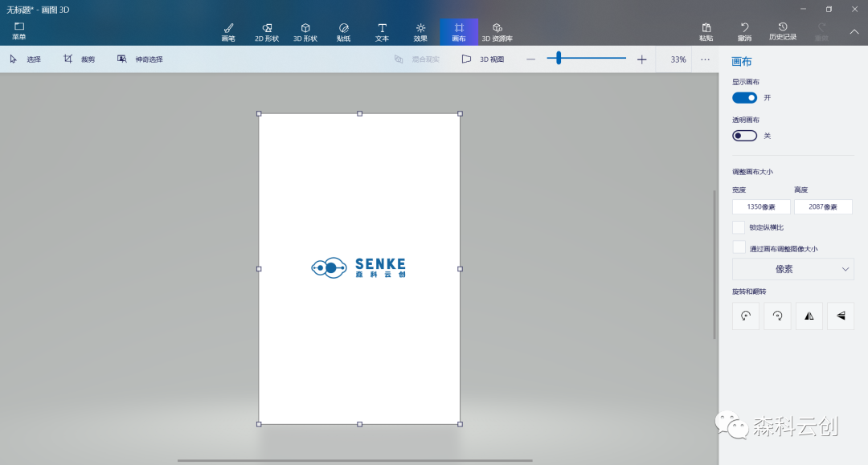Switch to the 画布 canvas tab
868x465 pixels.
click(459, 32)
